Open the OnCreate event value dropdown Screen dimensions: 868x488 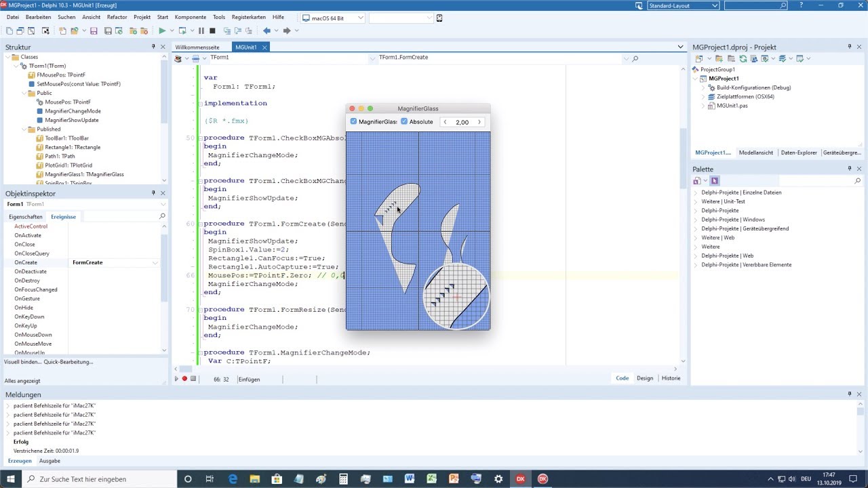click(155, 262)
